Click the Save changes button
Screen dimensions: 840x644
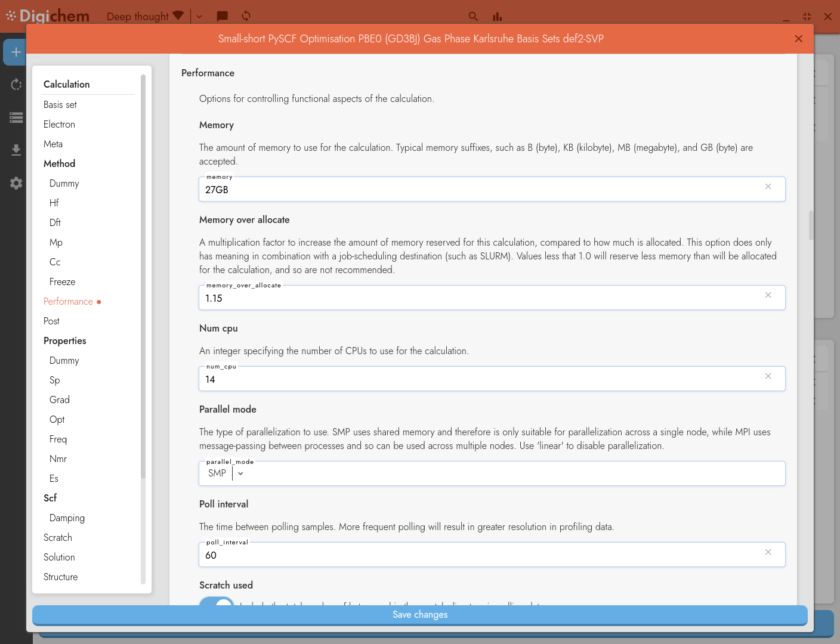[419, 615]
